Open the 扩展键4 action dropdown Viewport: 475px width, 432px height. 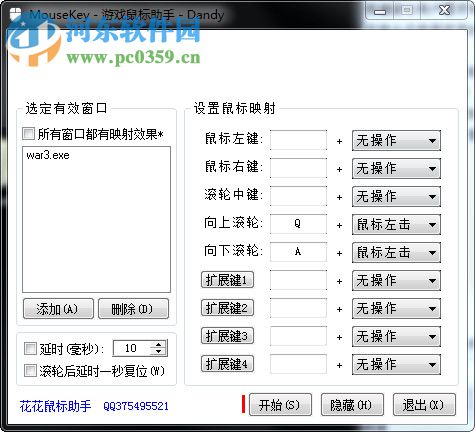(x=396, y=364)
